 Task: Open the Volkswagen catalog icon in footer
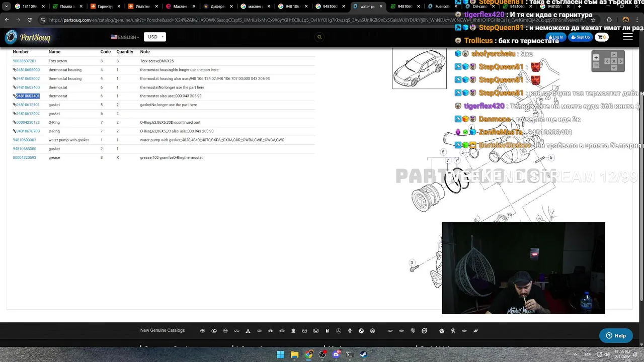373,331
